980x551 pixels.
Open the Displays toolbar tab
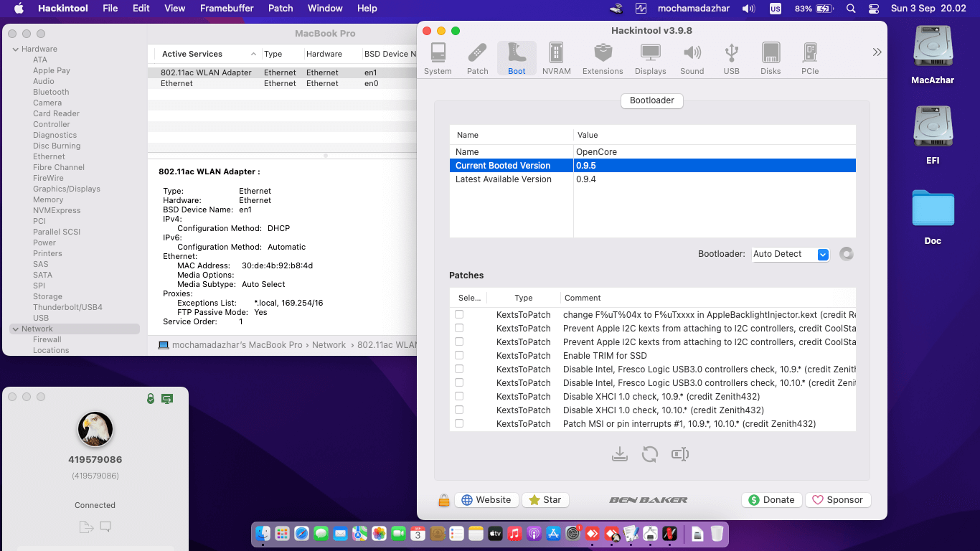coord(650,58)
